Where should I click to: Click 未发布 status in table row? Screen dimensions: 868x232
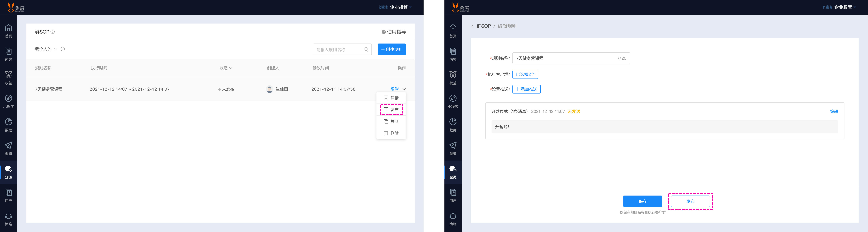point(226,89)
